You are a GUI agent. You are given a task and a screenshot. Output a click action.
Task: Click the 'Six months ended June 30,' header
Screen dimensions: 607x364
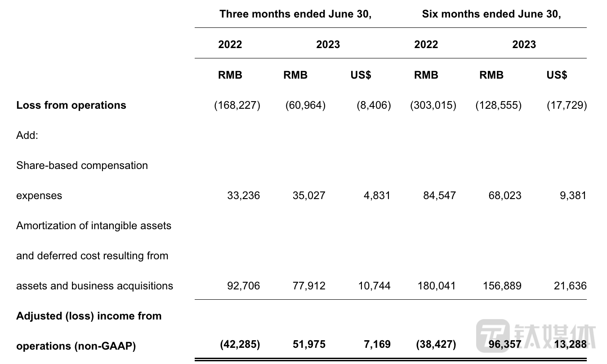(x=491, y=14)
